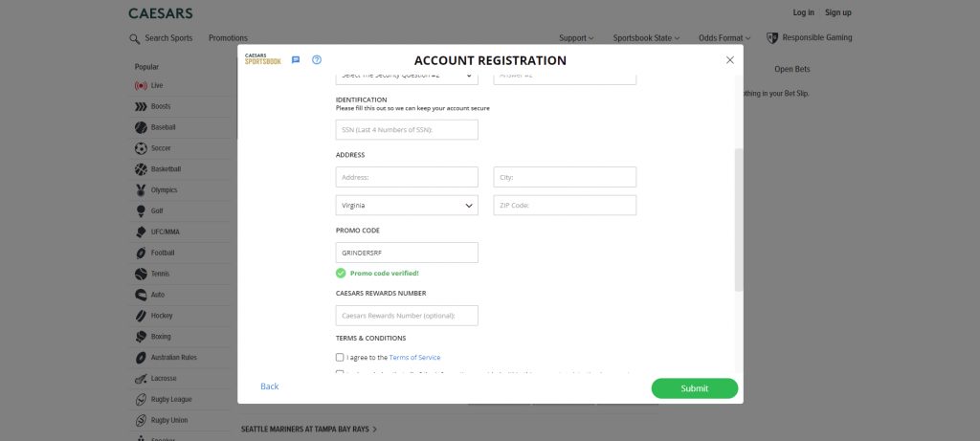Select the Hockey icon in sidebar
This screenshot has width=980, height=441.
coord(141,316)
